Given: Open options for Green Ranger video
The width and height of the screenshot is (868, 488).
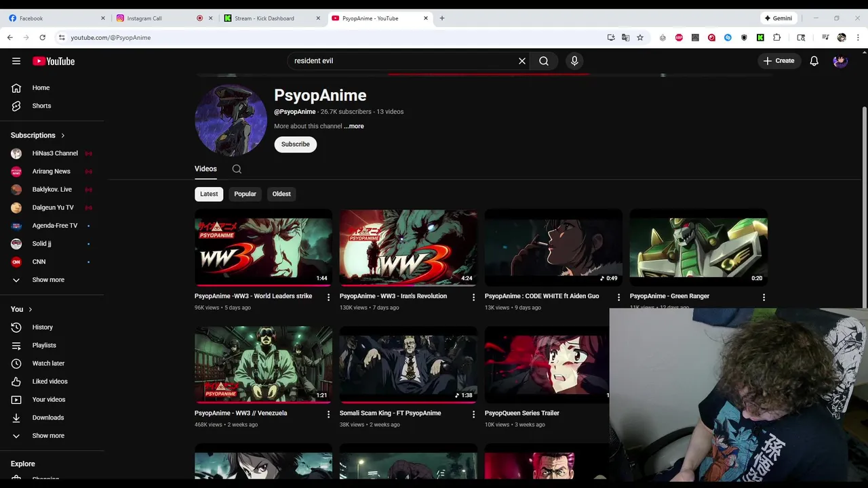Looking at the screenshot, I should click(x=764, y=298).
